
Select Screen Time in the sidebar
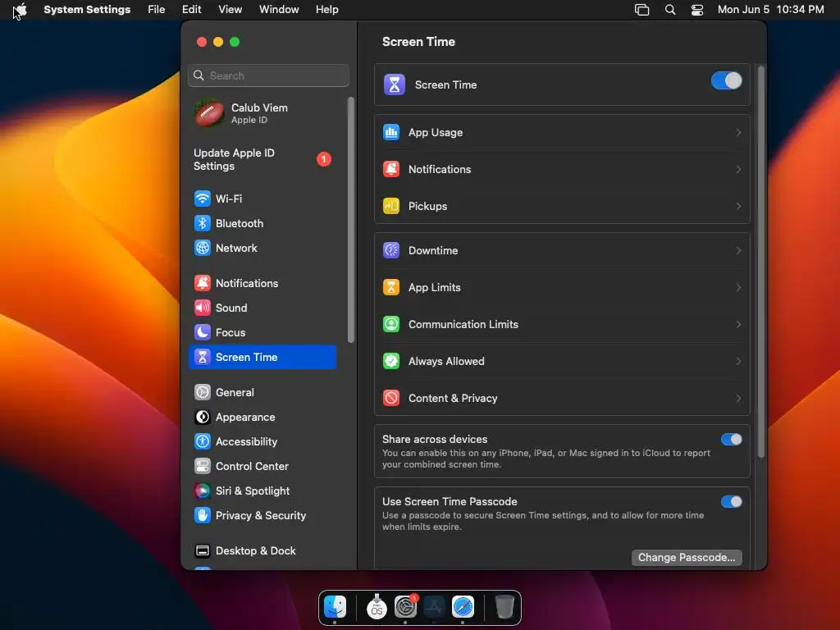tap(262, 358)
